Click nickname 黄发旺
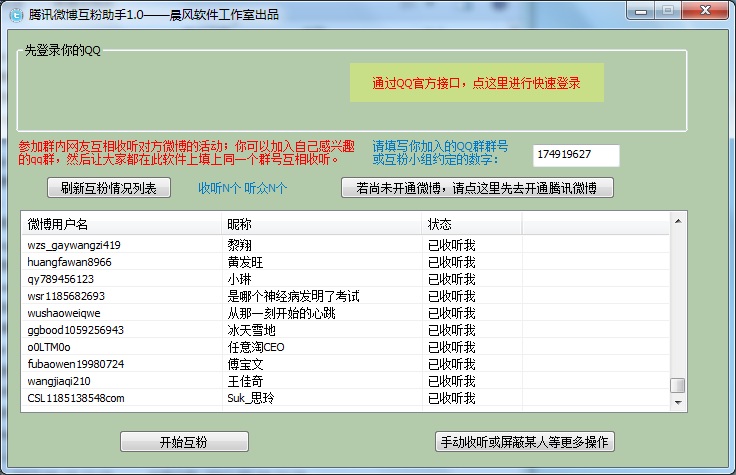Screen dimensions: 736x475 (245, 262)
